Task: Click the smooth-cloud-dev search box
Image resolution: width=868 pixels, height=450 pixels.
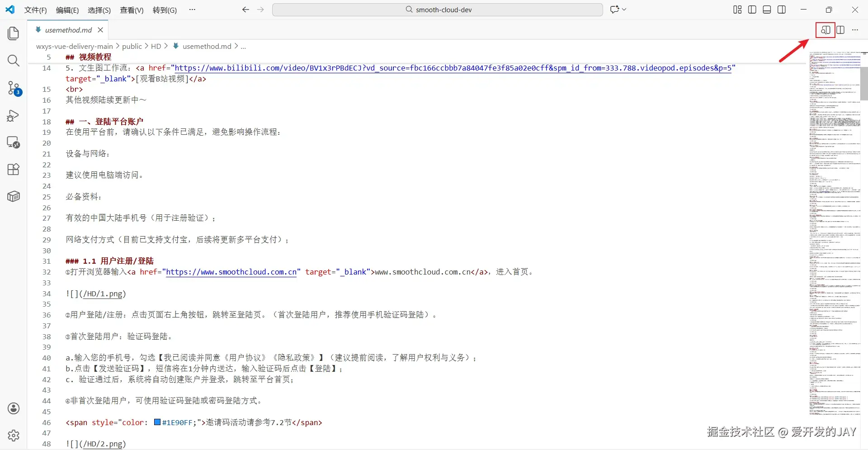Action: click(437, 9)
